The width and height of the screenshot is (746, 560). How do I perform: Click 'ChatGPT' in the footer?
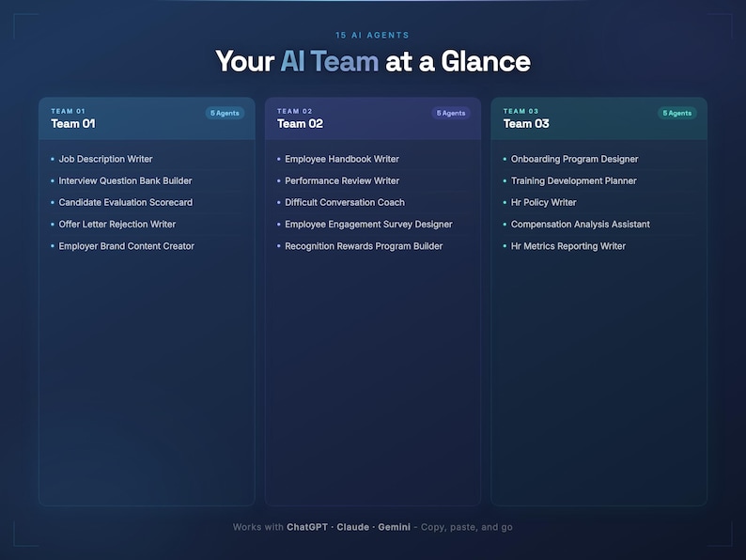point(307,527)
